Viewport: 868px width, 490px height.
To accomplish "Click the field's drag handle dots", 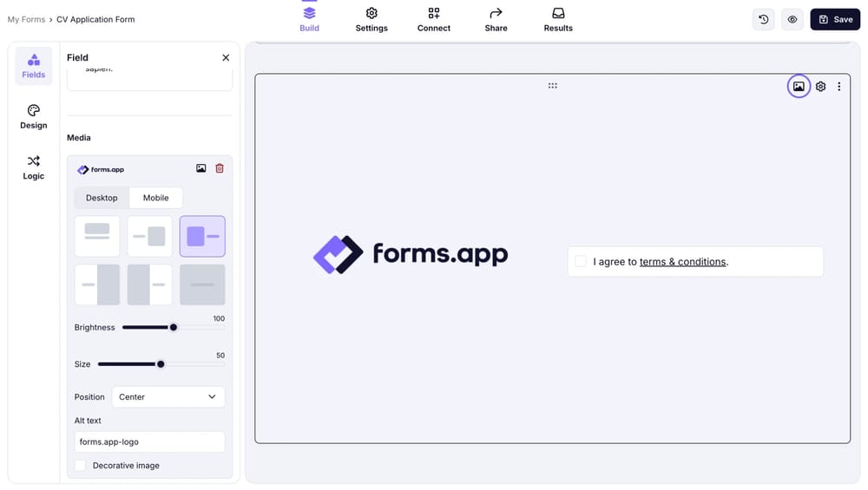I will pos(552,86).
